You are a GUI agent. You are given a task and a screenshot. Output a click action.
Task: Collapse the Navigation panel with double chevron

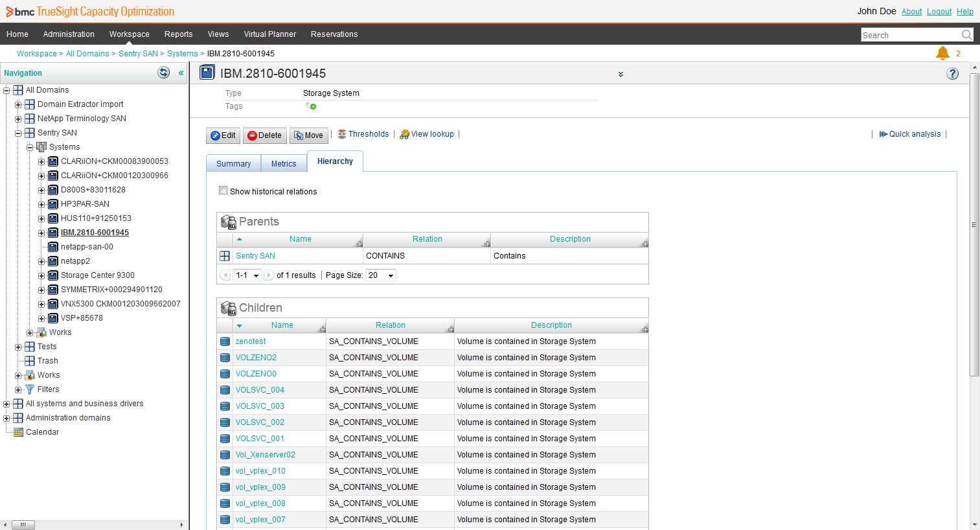(181, 73)
